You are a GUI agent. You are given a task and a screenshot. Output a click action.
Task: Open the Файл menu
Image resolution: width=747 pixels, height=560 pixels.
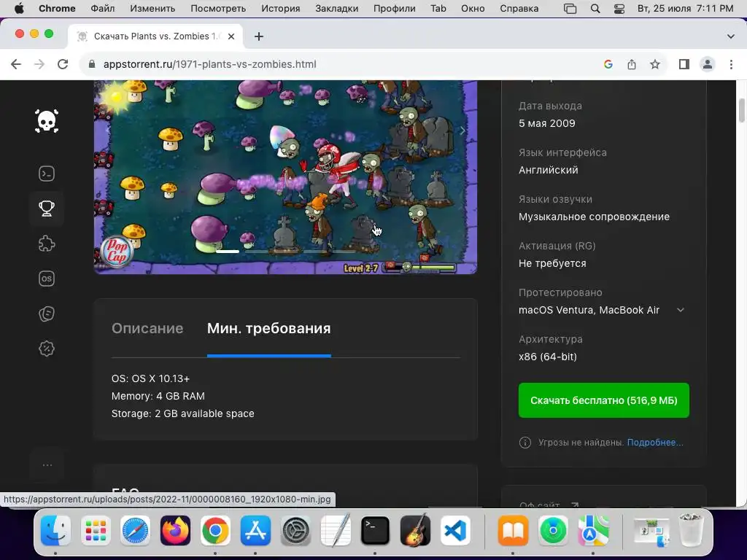102,9
